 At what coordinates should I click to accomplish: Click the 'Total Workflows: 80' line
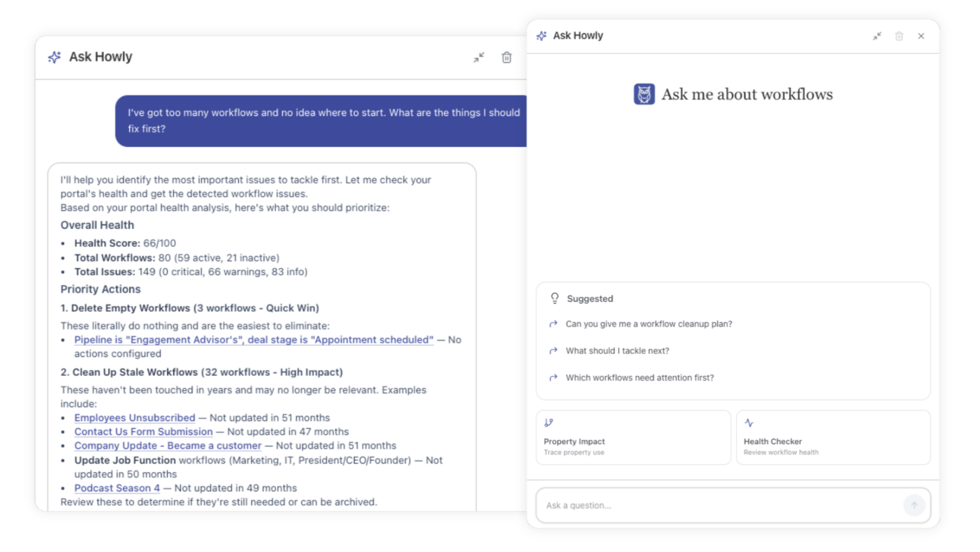(177, 258)
